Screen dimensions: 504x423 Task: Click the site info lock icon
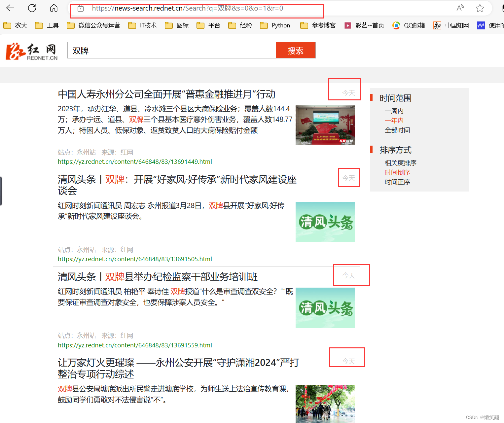pyautogui.click(x=81, y=9)
